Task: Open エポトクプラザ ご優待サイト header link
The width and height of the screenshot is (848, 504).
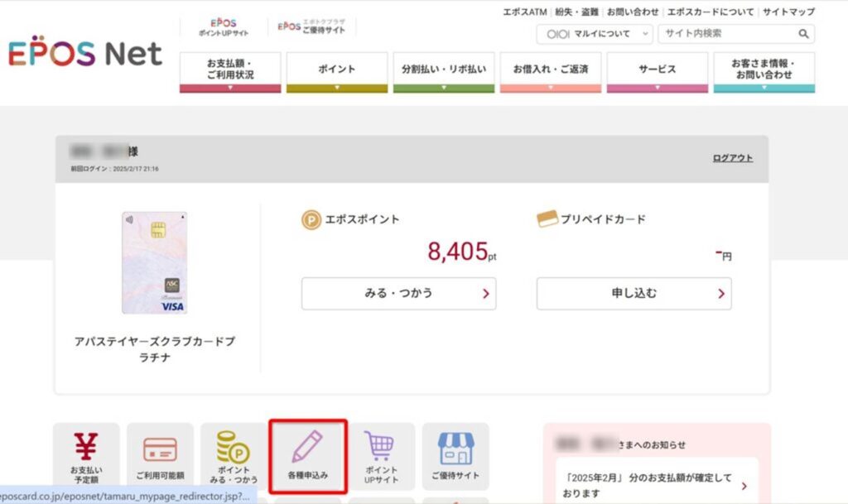Action: click(311, 26)
